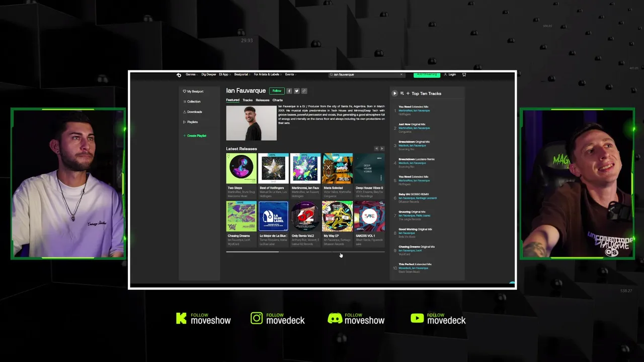
Task: Switch to the Tracks tab
Action: [248, 100]
